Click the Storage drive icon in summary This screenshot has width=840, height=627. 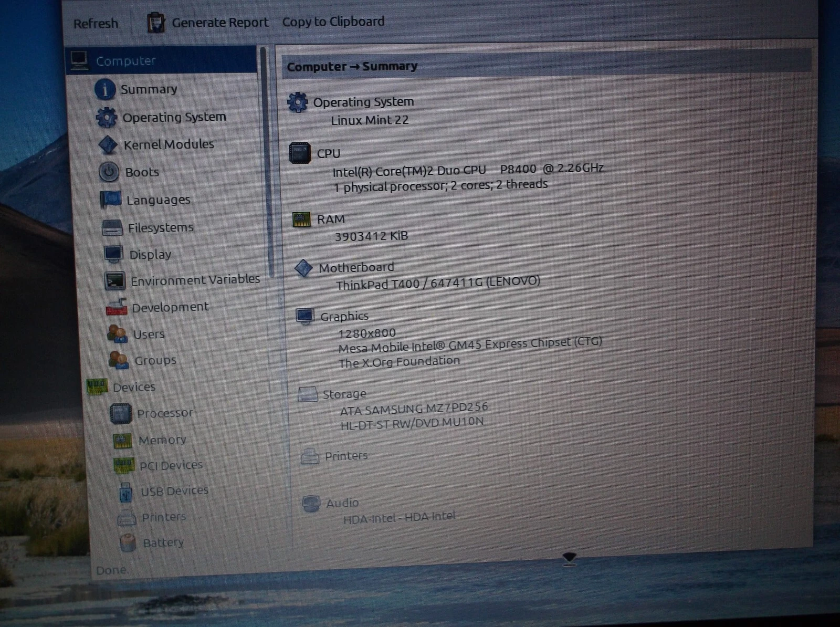pos(308,394)
